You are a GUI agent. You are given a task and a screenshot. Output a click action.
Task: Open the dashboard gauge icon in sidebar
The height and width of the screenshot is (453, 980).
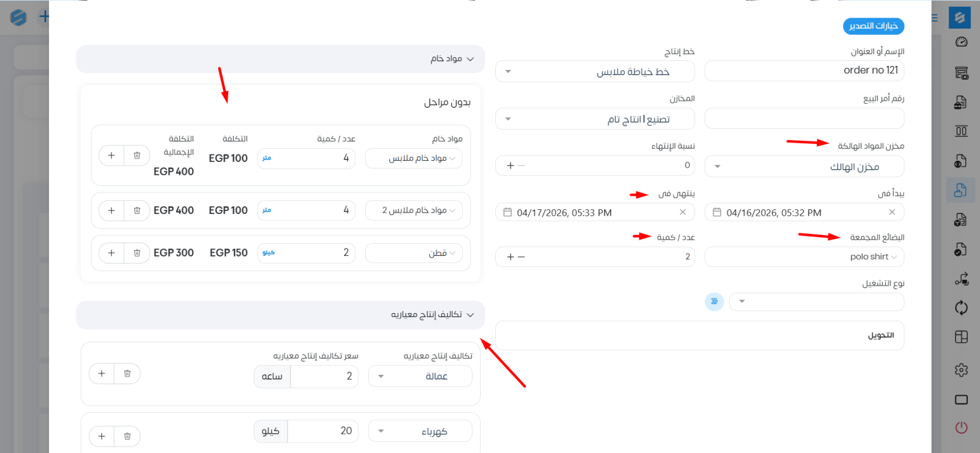click(x=961, y=42)
